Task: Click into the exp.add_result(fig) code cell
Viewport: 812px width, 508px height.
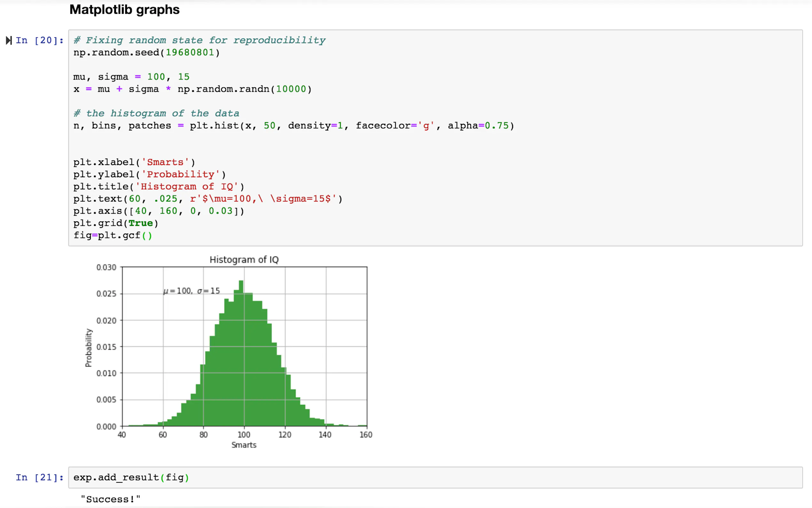Action: (x=131, y=477)
